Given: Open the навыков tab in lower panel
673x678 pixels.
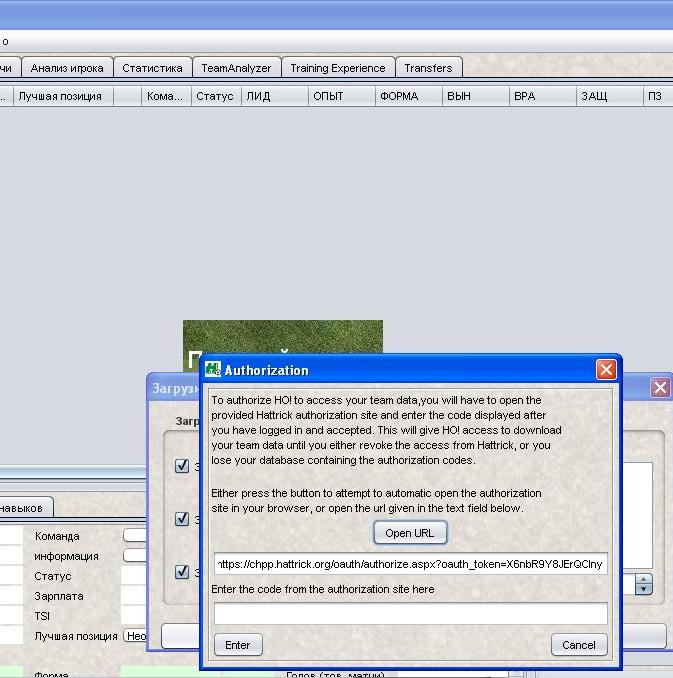Looking at the screenshot, I should (24, 508).
